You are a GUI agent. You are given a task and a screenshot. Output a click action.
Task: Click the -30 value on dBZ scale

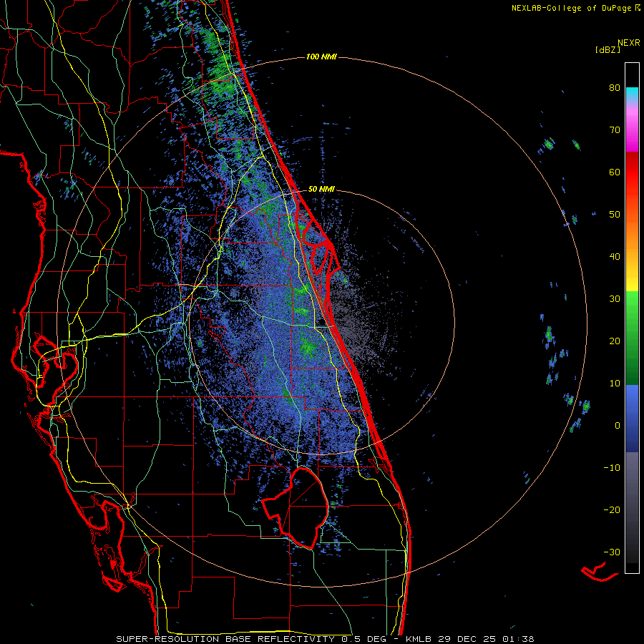pos(612,552)
